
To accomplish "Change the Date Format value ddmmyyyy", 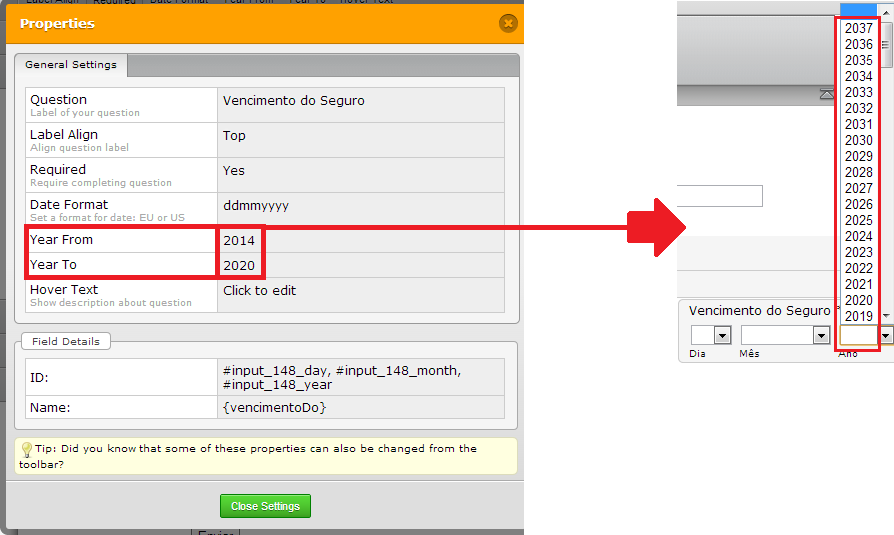I will click(x=255, y=206).
